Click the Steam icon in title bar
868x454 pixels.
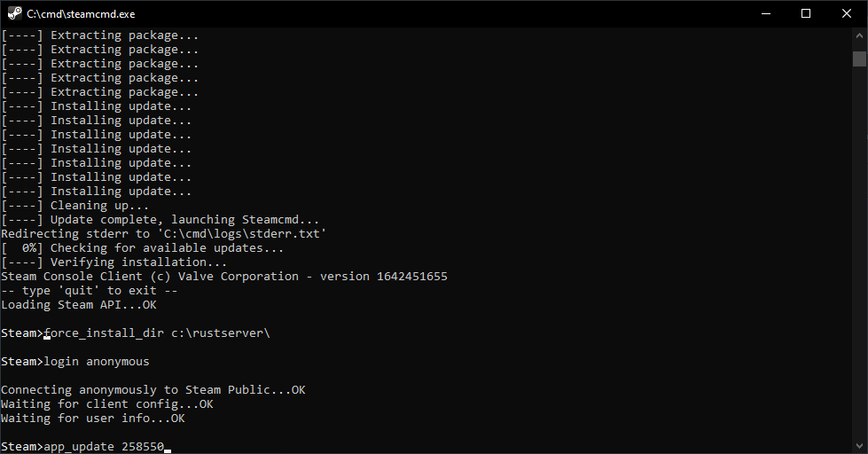[x=12, y=13]
